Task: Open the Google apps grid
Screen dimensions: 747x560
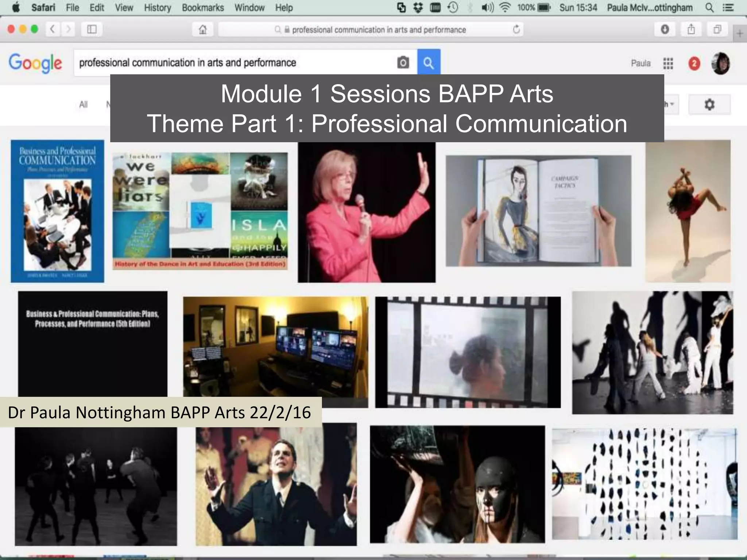Action: click(668, 63)
